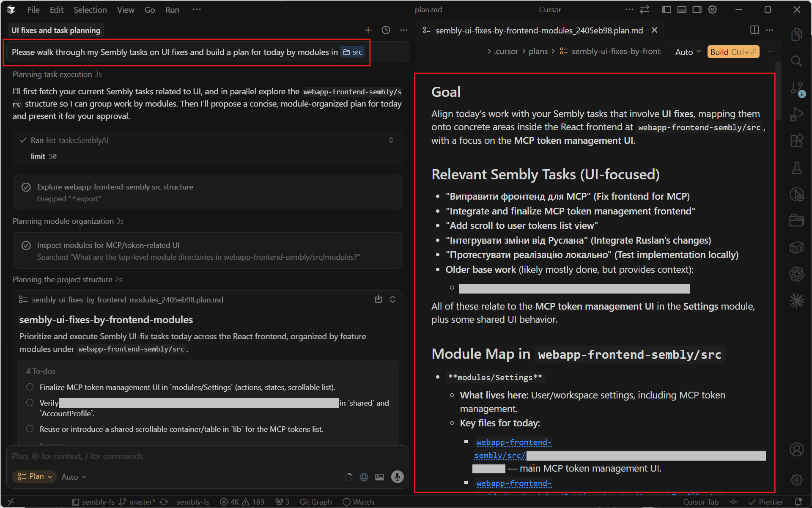Select the sembly-ui-fixes plan.md editor tab
The image size is (812, 508).
538,30
